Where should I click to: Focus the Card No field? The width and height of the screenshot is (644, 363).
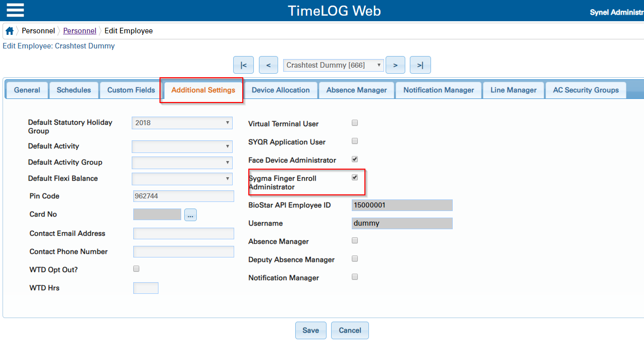click(157, 214)
